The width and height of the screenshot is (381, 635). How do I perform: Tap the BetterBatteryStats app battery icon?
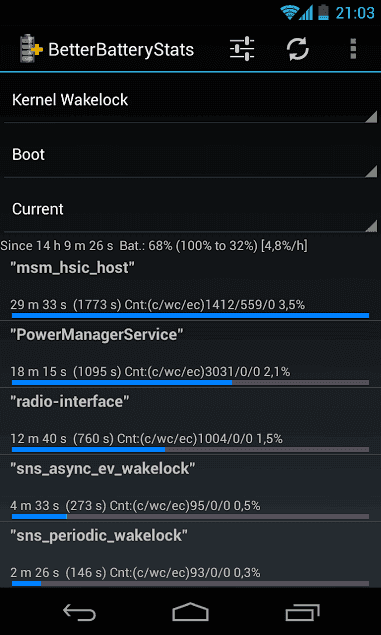pos(31,49)
